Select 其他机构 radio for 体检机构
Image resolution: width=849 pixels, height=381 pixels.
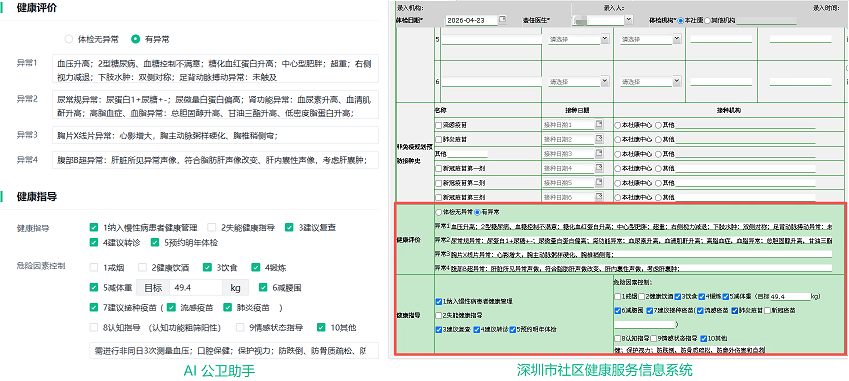coord(707,20)
